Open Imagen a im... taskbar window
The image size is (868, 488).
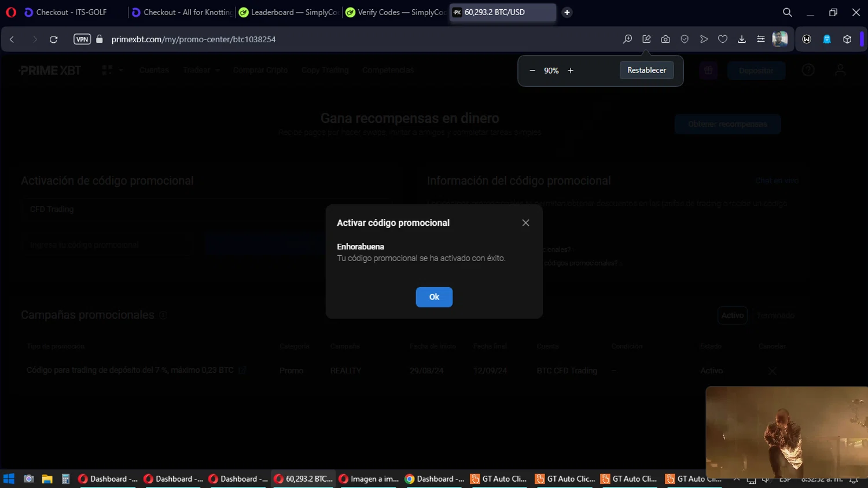pos(369,479)
